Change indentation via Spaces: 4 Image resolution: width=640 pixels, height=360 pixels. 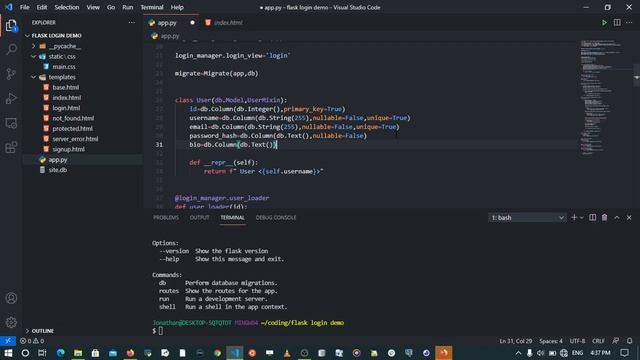(551, 341)
